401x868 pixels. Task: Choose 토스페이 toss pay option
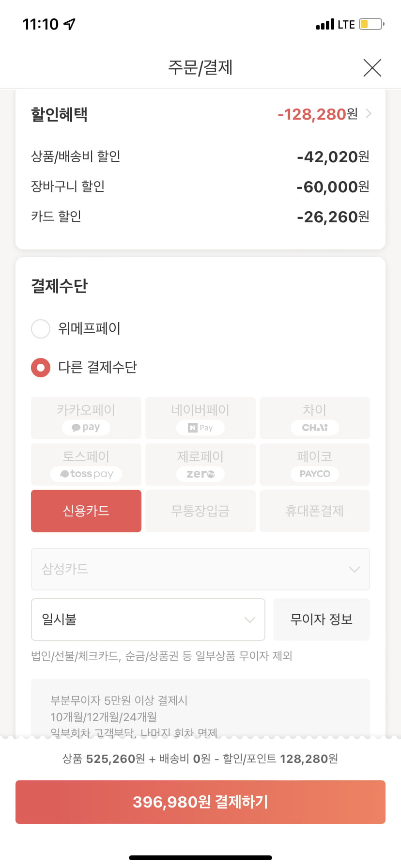coord(86,465)
